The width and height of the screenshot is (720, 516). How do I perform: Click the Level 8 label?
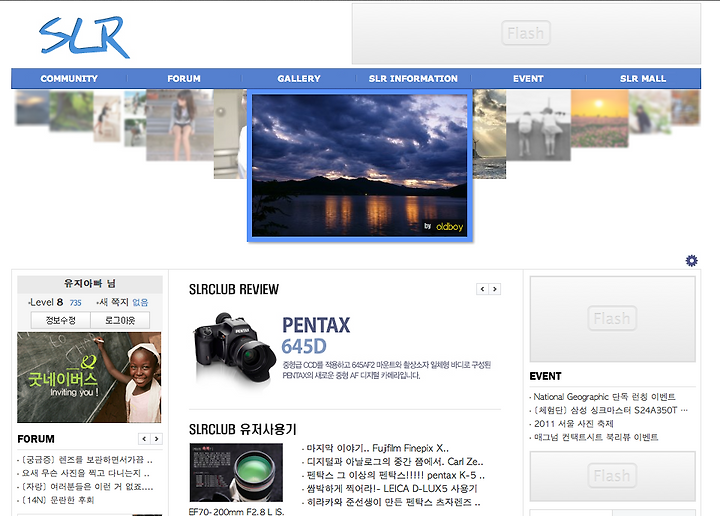point(46,302)
